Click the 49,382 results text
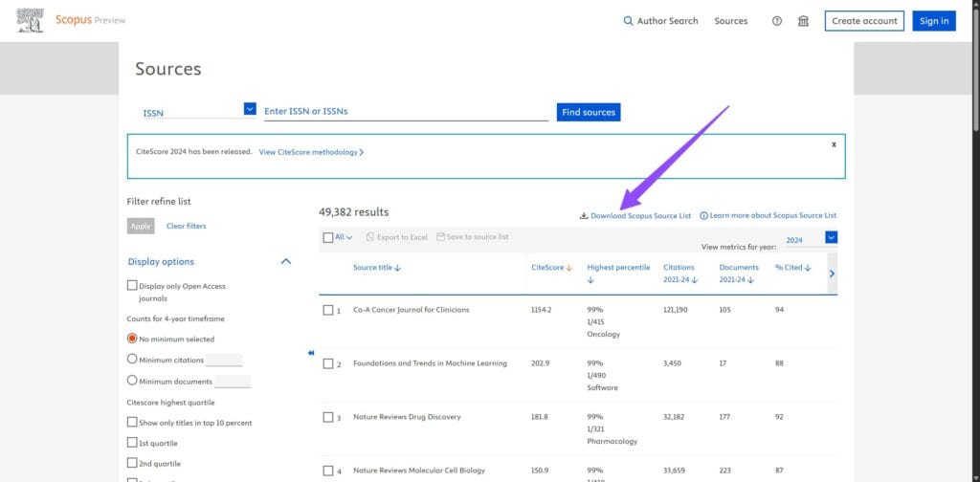This screenshot has width=980, height=482. [354, 212]
